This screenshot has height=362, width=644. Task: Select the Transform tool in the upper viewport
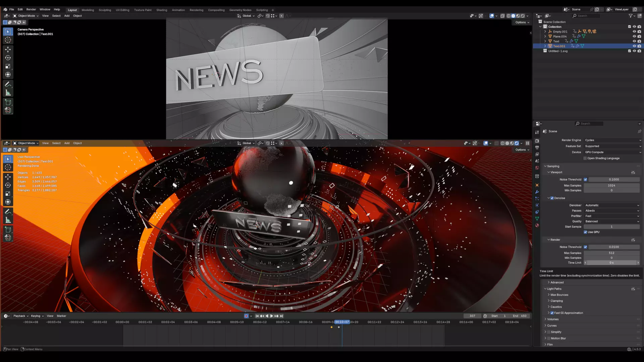(8, 74)
